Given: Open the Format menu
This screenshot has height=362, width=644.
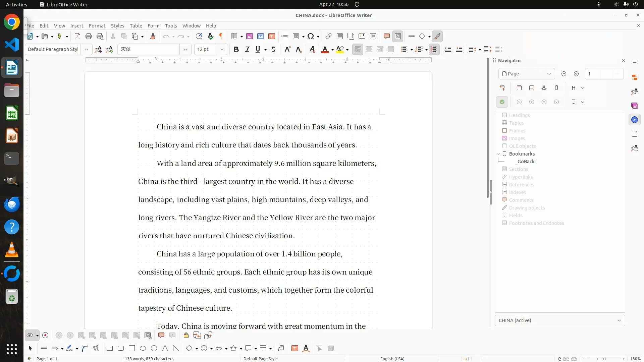Looking at the screenshot, I should 97,25.
